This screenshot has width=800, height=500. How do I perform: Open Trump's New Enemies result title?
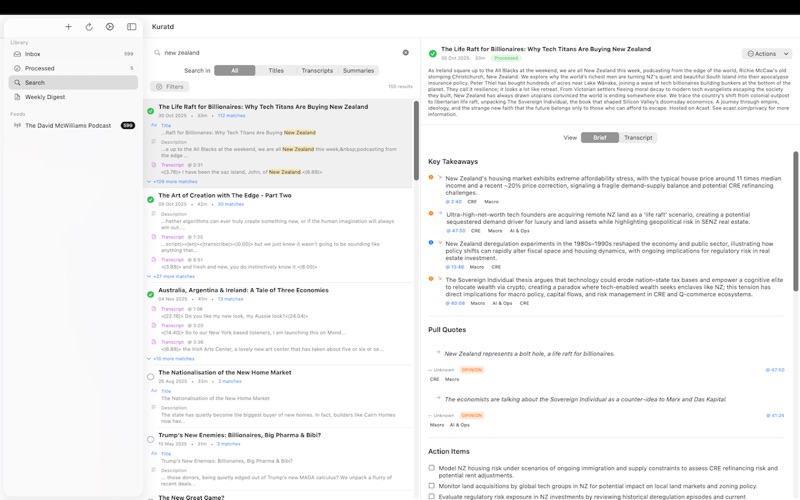240,435
